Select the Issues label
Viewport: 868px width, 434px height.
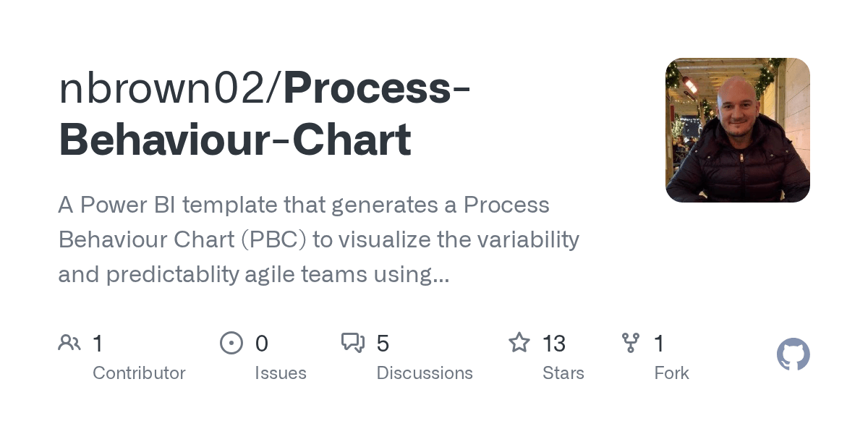tap(280, 373)
